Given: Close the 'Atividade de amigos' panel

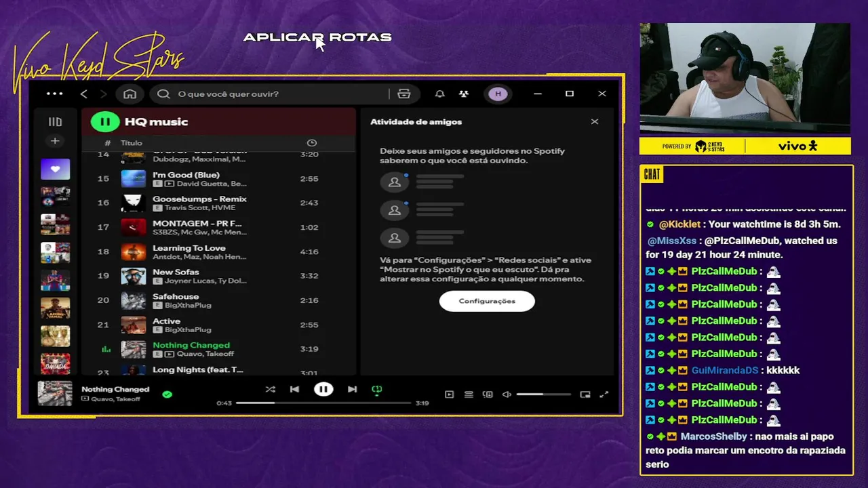Looking at the screenshot, I should coord(595,122).
